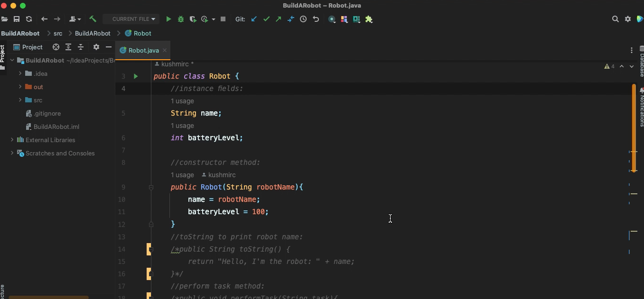Click Robot in the breadcrumb bar
The width and height of the screenshot is (644, 299).
[x=141, y=34]
